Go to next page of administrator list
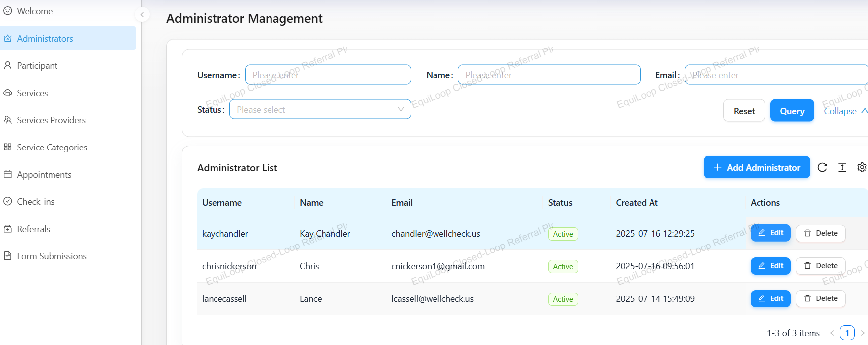This screenshot has width=868, height=345. tap(862, 333)
